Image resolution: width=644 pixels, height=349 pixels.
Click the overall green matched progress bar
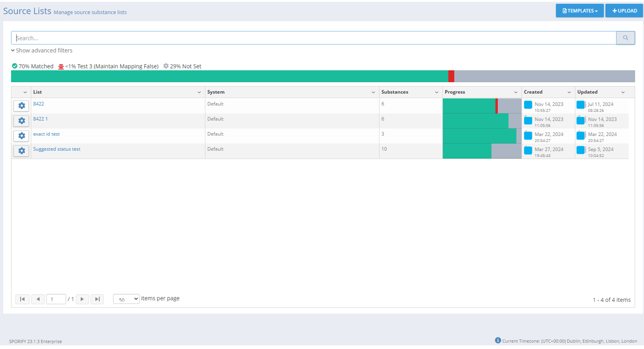click(x=229, y=76)
